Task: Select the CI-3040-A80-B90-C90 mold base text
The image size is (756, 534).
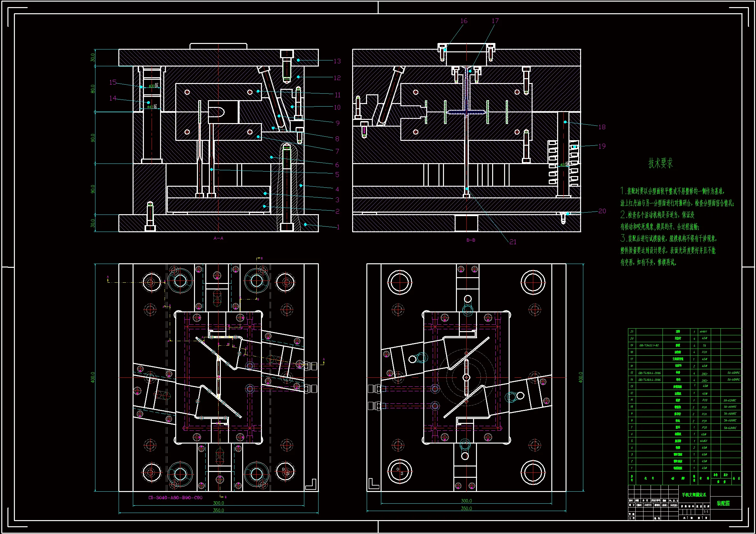Action: pos(175,497)
